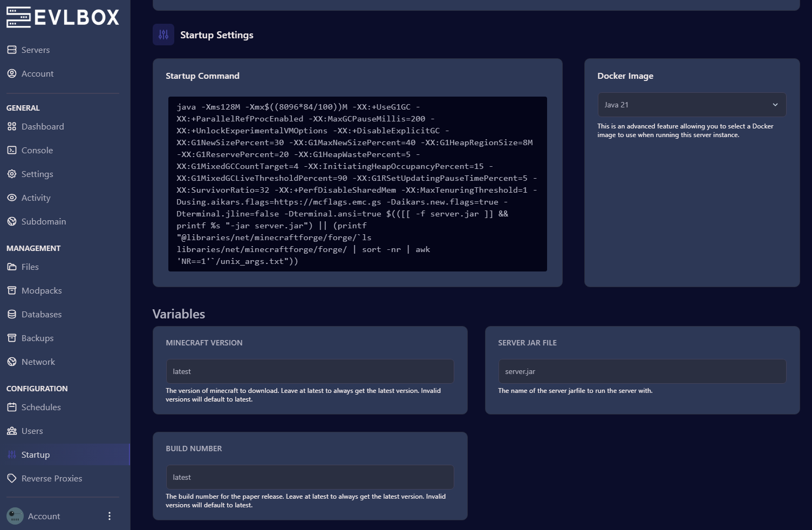Click the Docker Image dropdown chevron
The width and height of the screenshot is (812, 530).
775,105
